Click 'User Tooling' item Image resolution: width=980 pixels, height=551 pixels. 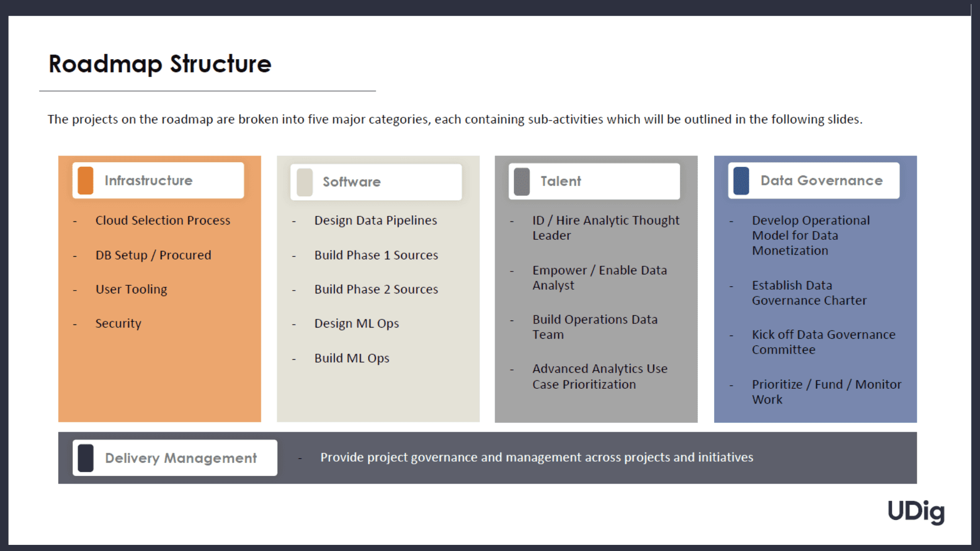[131, 289]
